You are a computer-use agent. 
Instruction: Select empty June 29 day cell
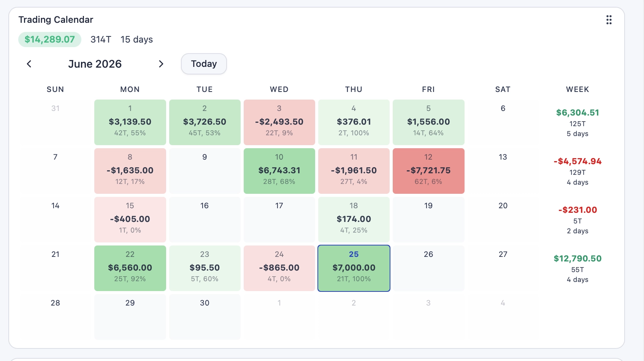click(130, 317)
